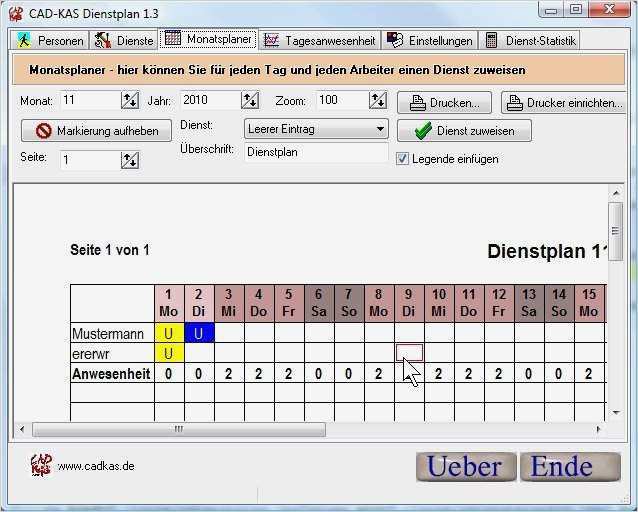This screenshot has width=638, height=512.
Task: Click vertical scrollbar down arrow
Action: (x=616, y=413)
